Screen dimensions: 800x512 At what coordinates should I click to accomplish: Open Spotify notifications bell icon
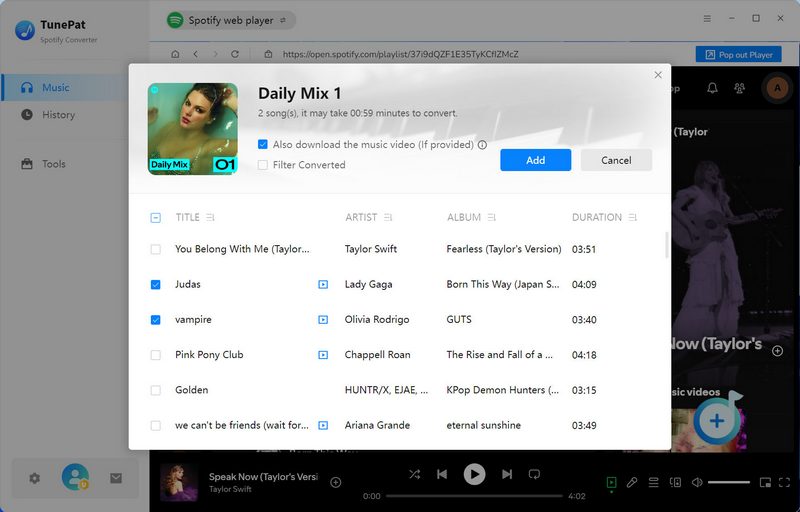712,88
